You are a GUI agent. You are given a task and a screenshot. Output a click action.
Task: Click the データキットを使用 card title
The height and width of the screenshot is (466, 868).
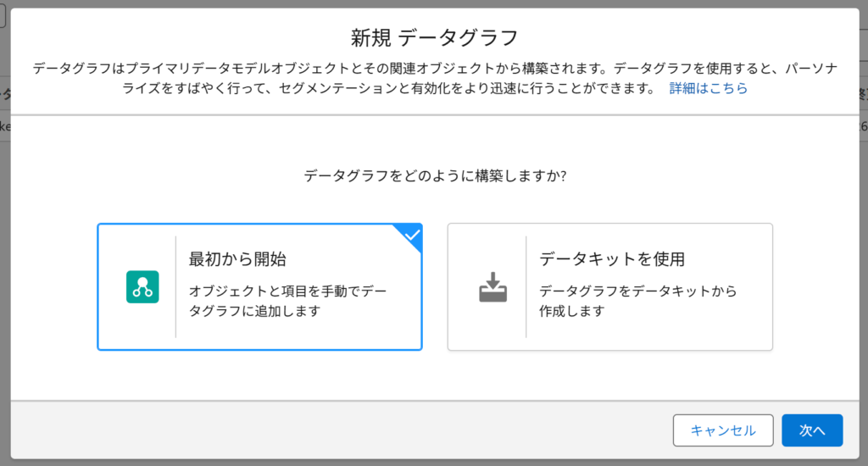tap(612, 259)
